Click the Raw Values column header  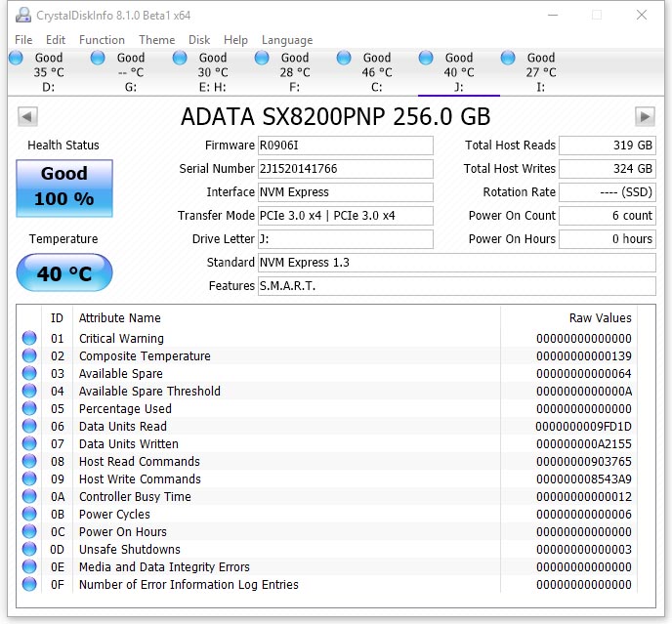[600, 318]
